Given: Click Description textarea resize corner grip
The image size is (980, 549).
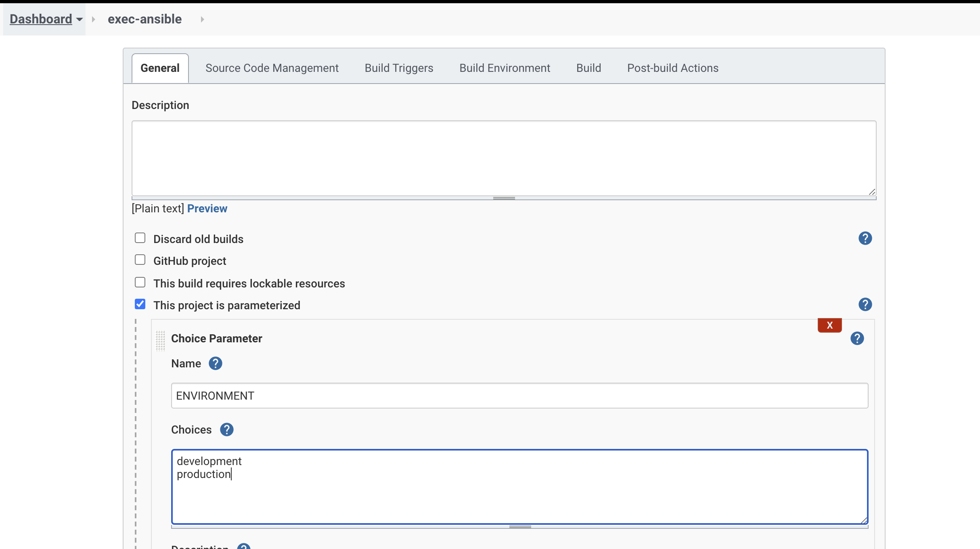Looking at the screenshot, I should (x=872, y=192).
